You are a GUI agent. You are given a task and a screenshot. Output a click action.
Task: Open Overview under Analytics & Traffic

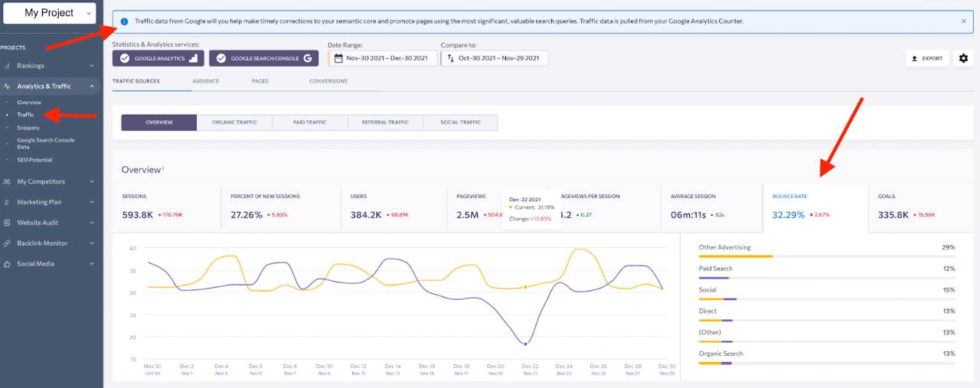(x=29, y=102)
